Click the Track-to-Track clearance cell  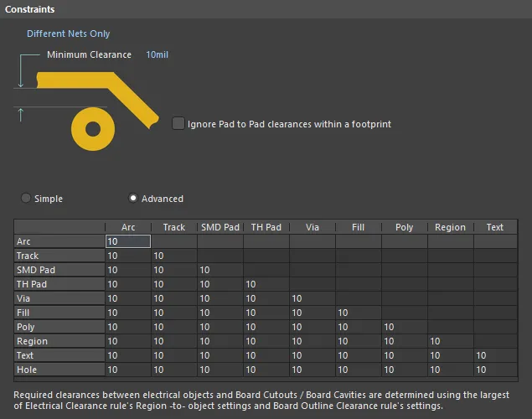click(173, 256)
